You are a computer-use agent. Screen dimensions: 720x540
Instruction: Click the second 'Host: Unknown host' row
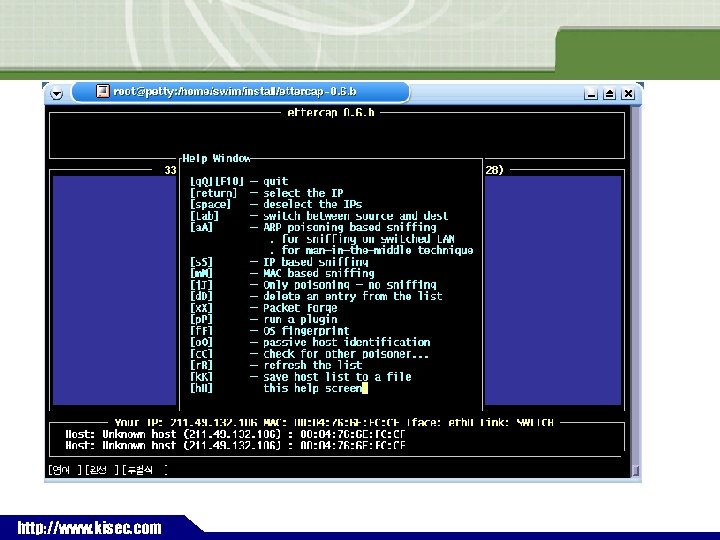tap(235, 445)
